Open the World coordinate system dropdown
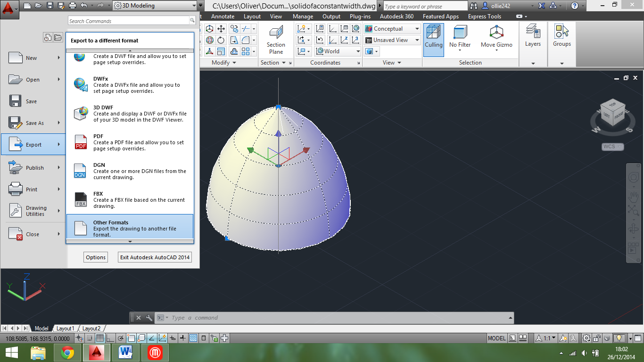The image size is (644, 362). pos(358,51)
